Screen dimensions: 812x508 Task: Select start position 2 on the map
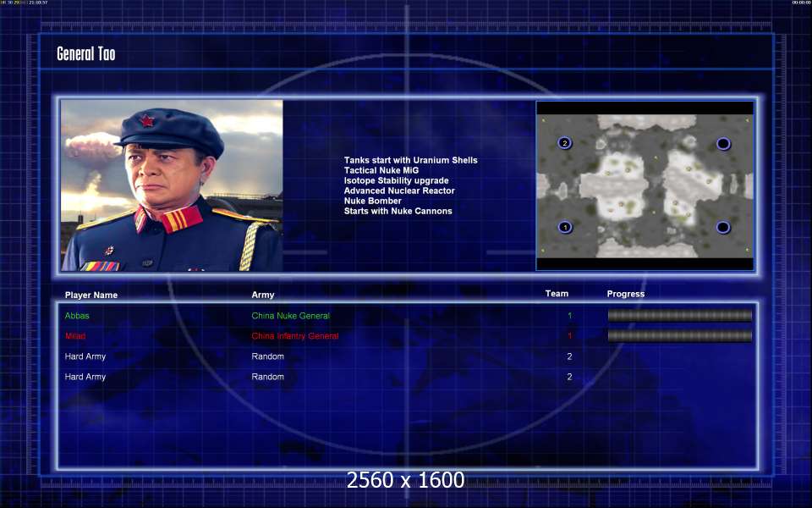(x=564, y=143)
